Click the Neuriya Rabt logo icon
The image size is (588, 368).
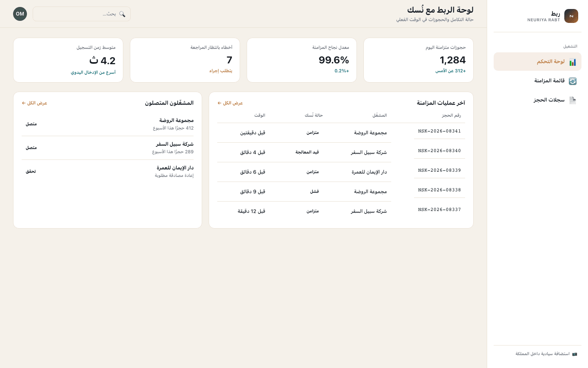571,16
